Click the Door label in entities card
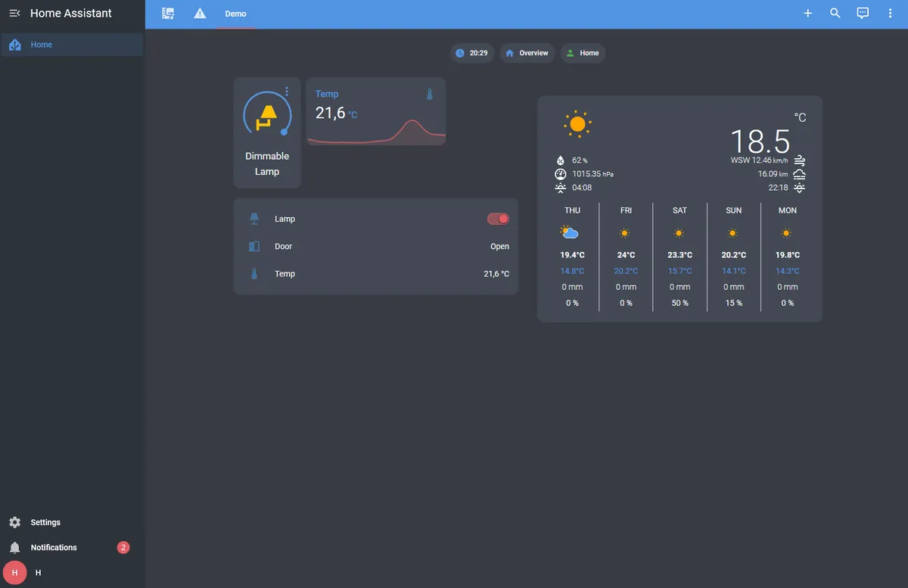Viewport: 908px width, 588px height. [x=283, y=246]
